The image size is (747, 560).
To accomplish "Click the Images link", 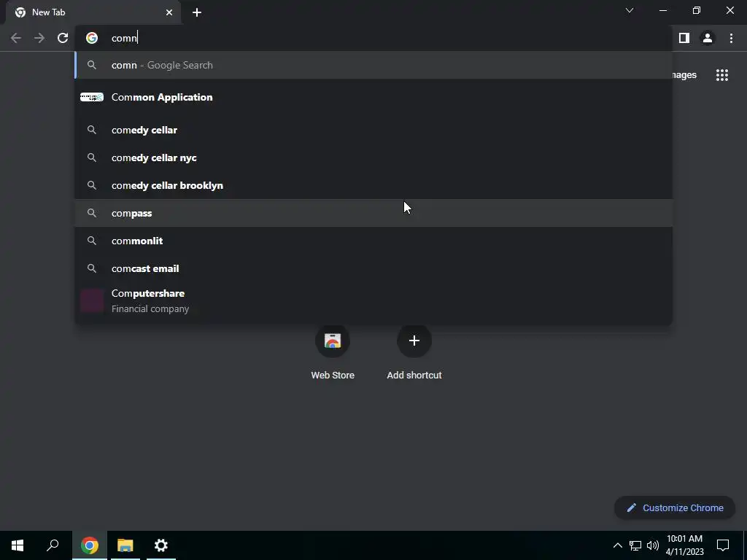I will tap(684, 75).
